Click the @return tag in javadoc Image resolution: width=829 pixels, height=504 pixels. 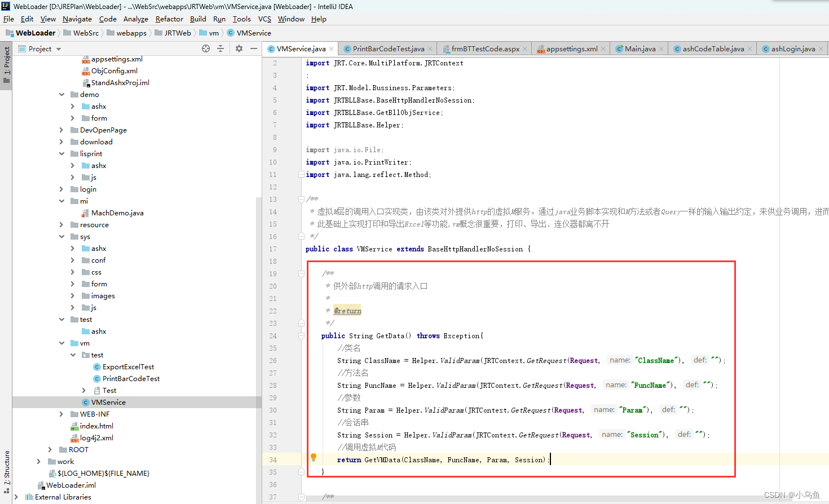tap(347, 311)
